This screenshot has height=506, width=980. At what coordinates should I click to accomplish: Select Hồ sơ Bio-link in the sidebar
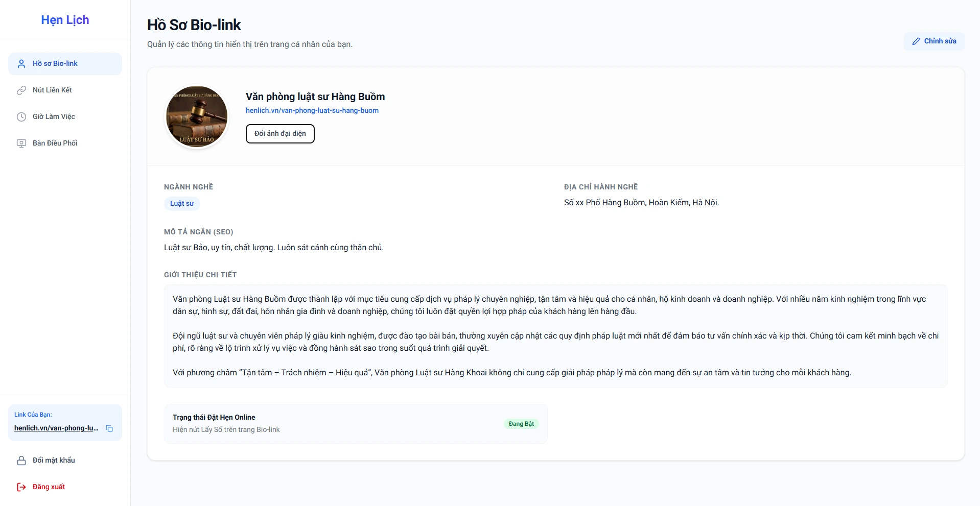pyautogui.click(x=55, y=64)
